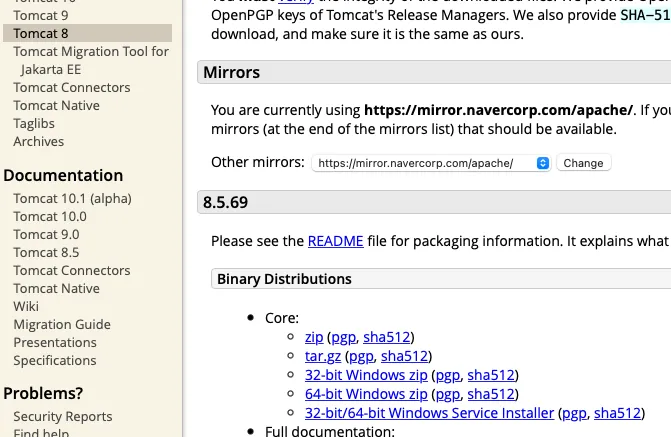This screenshot has height=437, width=671.
Task: Download the Core tar.gz distribution
Action: (324, 356)
